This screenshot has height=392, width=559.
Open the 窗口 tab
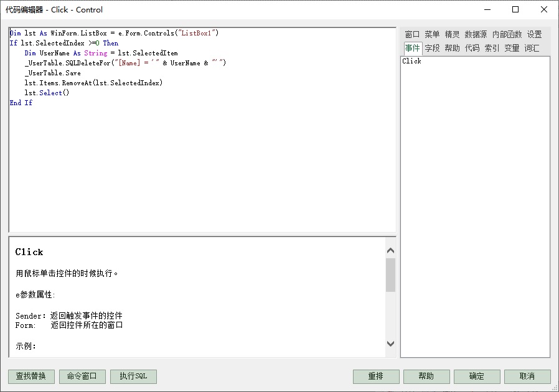pos(412,34)
